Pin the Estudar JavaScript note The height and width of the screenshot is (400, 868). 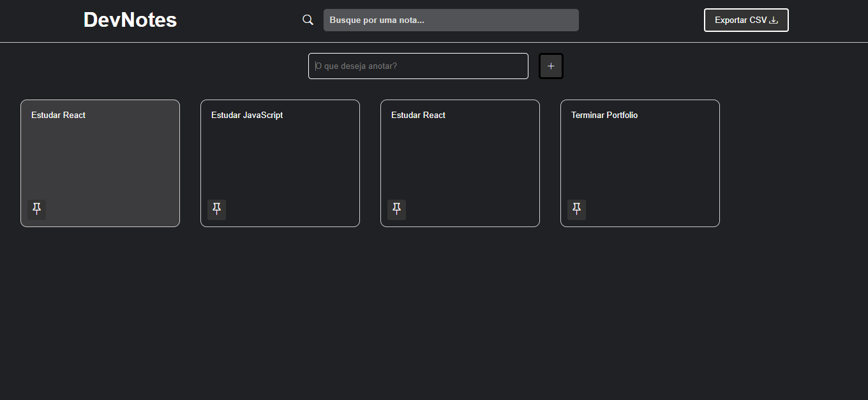coord(217,209)
